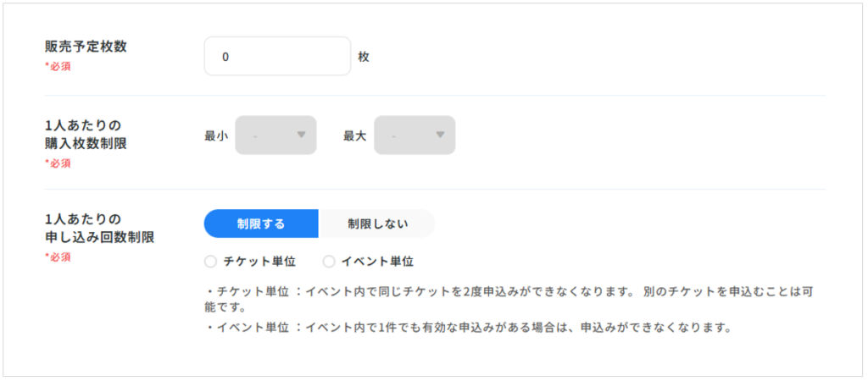
Task: Click the 枚 unit text after the input
Action: coord(364,58)
